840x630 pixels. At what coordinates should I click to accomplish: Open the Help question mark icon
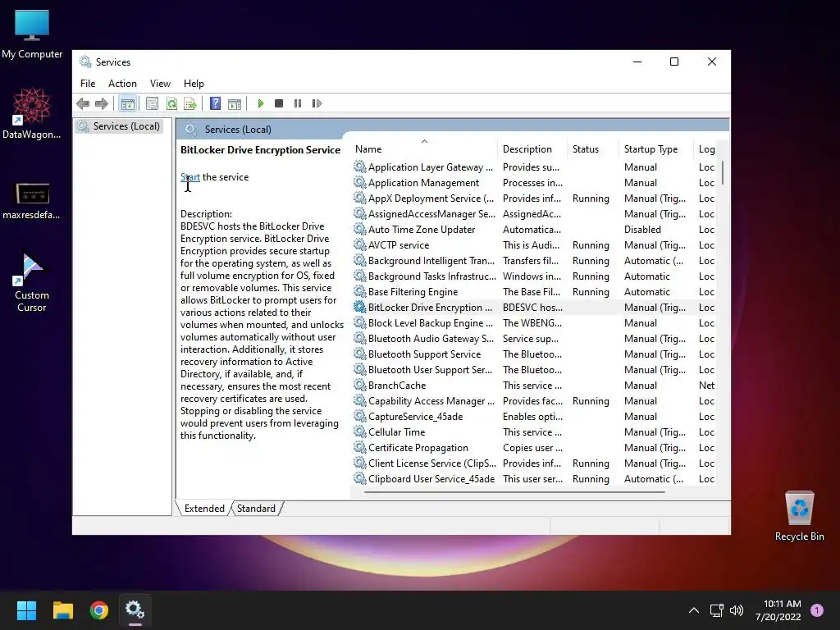click(x=216, y=103)
